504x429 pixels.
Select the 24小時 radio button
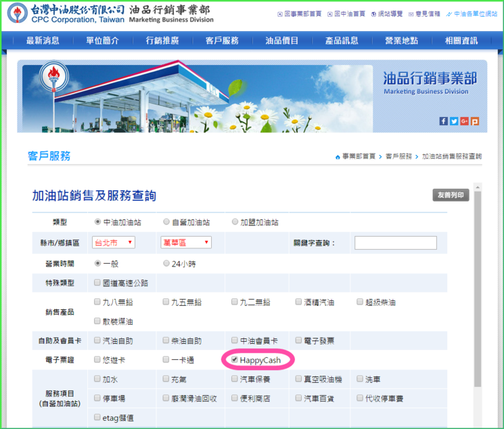166,264
